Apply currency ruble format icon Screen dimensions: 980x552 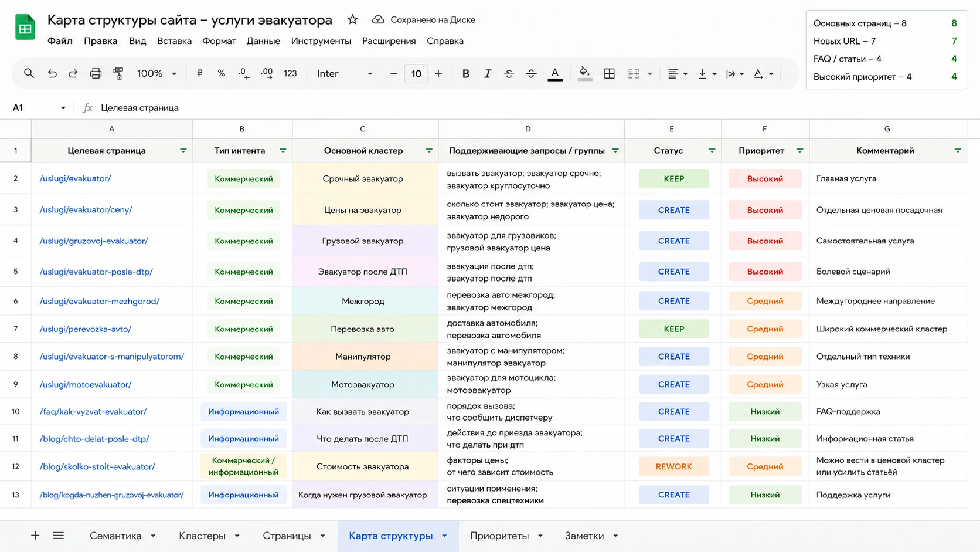click(x=200, y=73)
